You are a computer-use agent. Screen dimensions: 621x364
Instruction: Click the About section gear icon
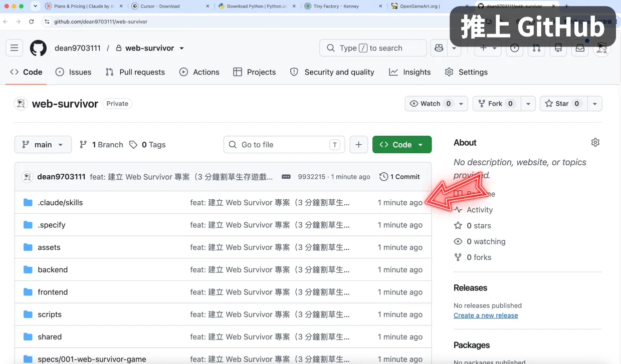595,142
